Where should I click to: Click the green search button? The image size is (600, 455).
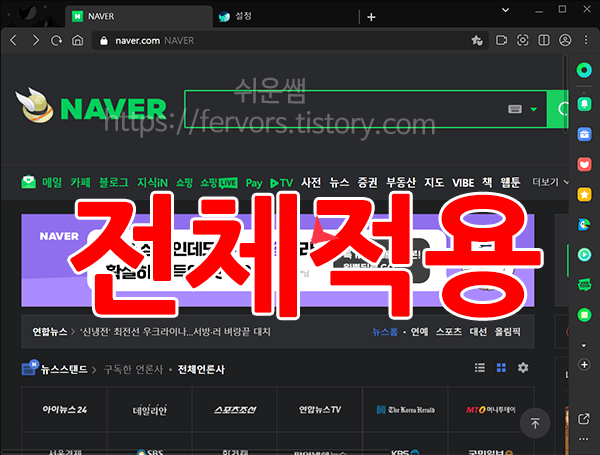click(559, 109)
